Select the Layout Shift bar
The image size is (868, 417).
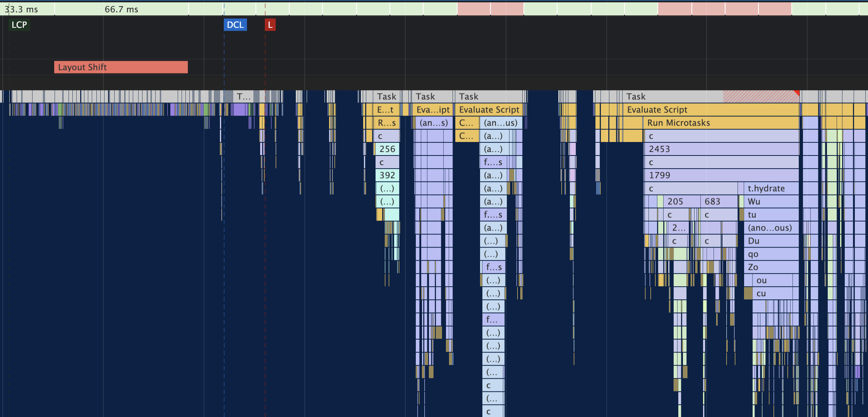point(121,67)
